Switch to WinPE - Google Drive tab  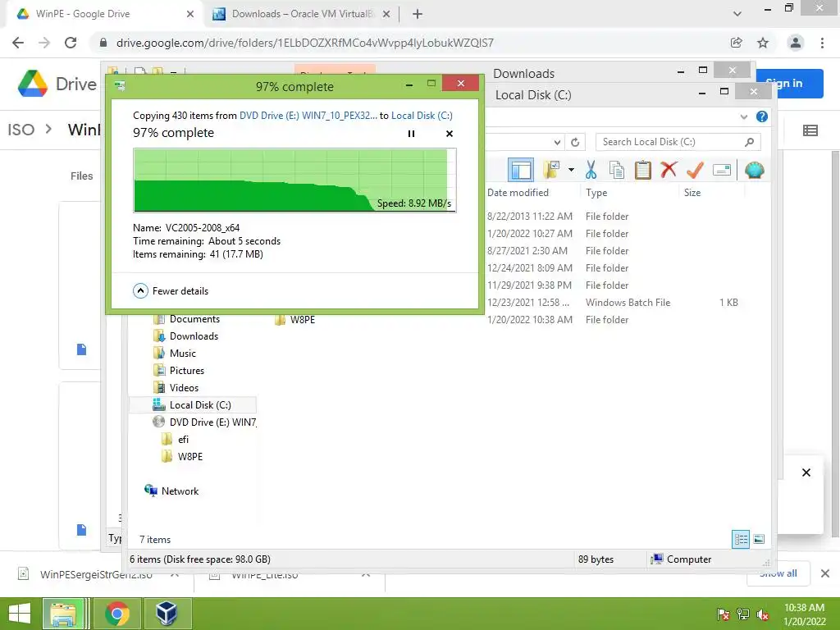point(104,14)
